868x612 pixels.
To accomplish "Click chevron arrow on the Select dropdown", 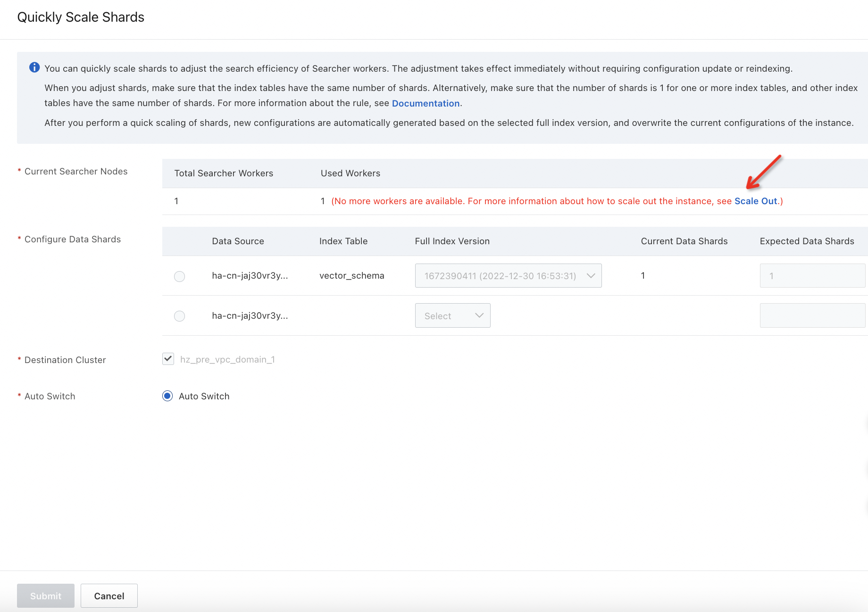I will coord(479,315).
